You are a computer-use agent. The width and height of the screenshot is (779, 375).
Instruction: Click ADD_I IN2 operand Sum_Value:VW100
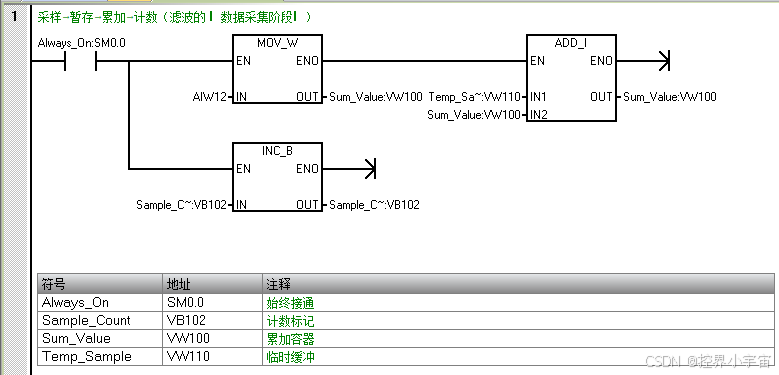pos(474,115)
